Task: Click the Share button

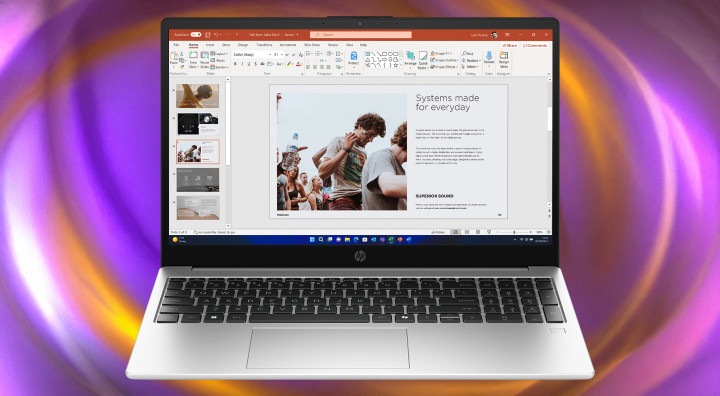Action: coord(510,45)
